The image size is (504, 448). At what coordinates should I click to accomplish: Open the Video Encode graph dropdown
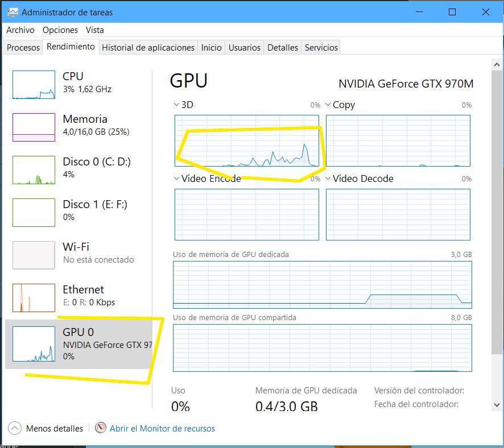click(x=176, y=179)
